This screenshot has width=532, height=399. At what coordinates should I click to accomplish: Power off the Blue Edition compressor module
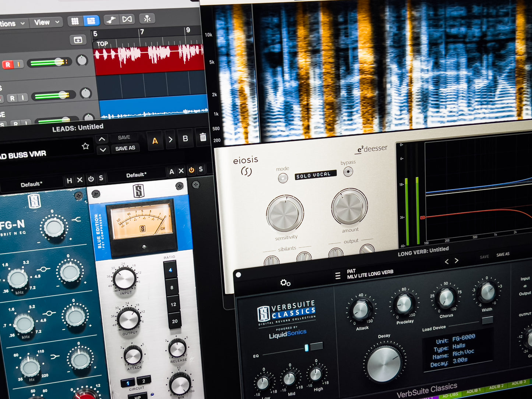191,170
